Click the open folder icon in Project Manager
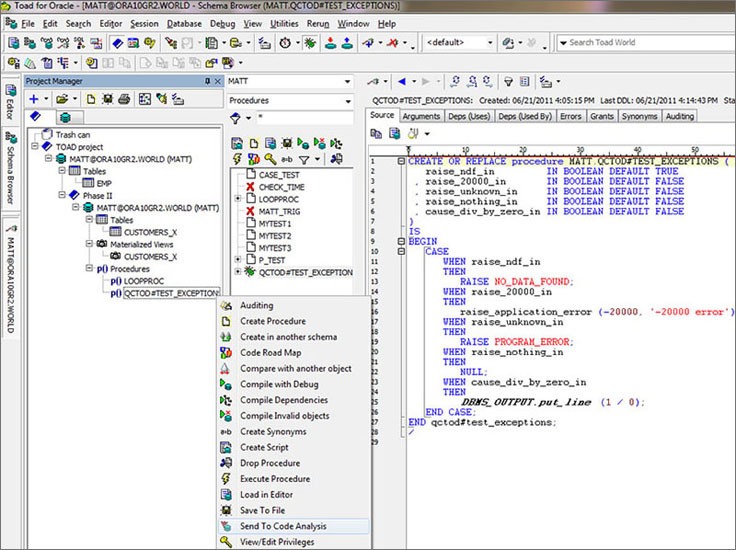The width and height of the screenshot is (736, 550). tap(62, 99)
